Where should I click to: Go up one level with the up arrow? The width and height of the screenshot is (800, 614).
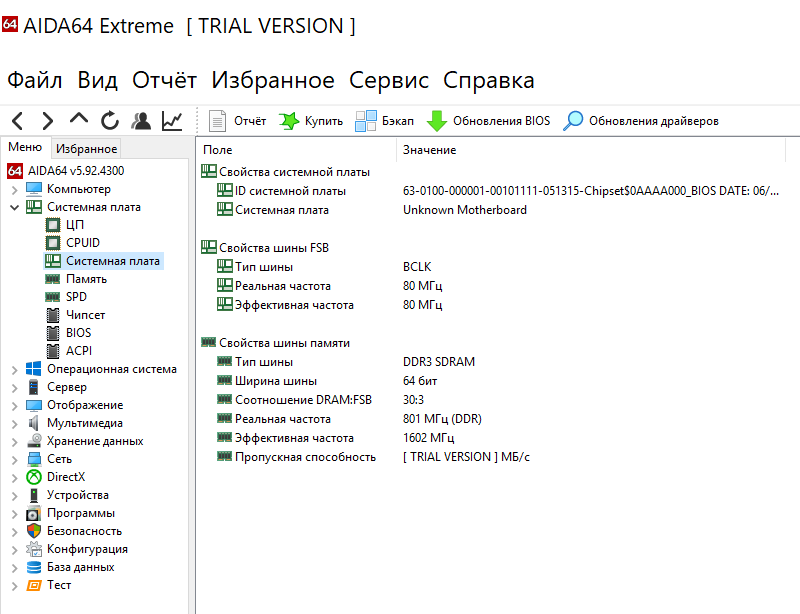[79, 119]
